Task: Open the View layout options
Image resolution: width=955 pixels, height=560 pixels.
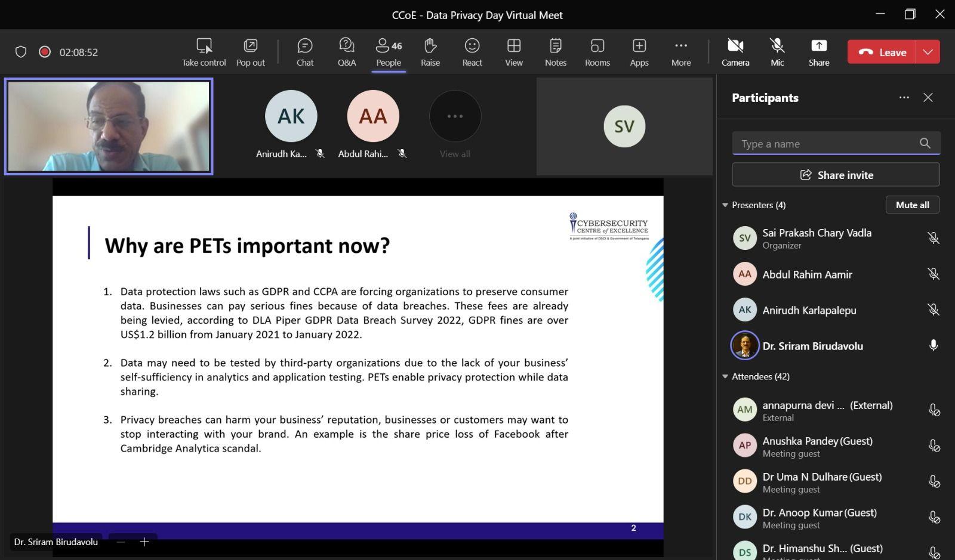Action: pyautogui.click(x=514, y=52)
